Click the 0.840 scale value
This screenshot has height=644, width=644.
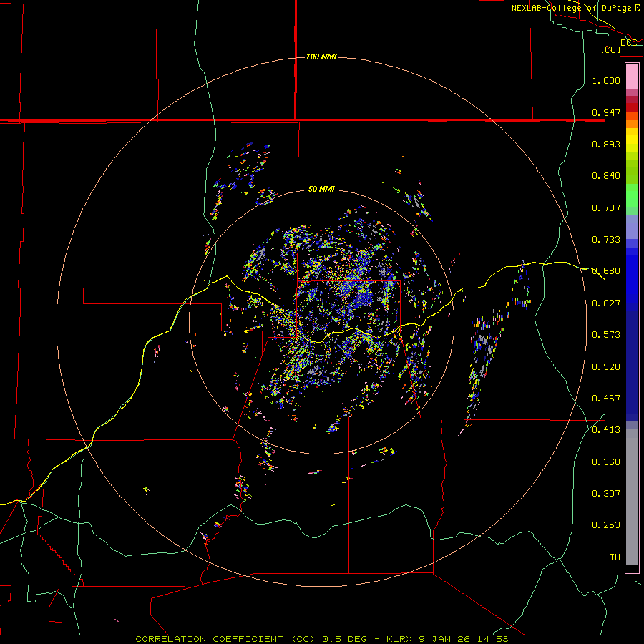606,176
